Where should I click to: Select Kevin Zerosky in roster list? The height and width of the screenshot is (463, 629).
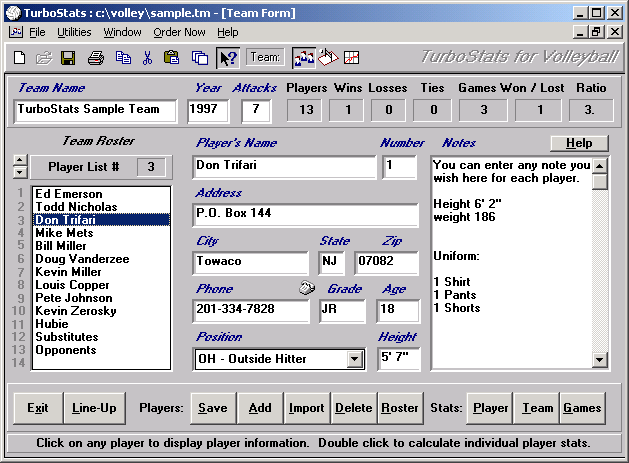click(x=101, y=311)
